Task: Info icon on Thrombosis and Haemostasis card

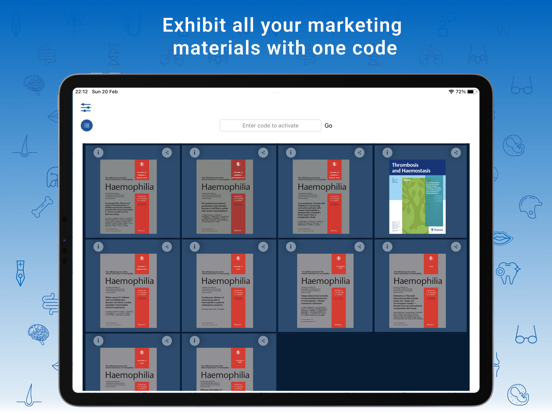Action: (387, 152)
